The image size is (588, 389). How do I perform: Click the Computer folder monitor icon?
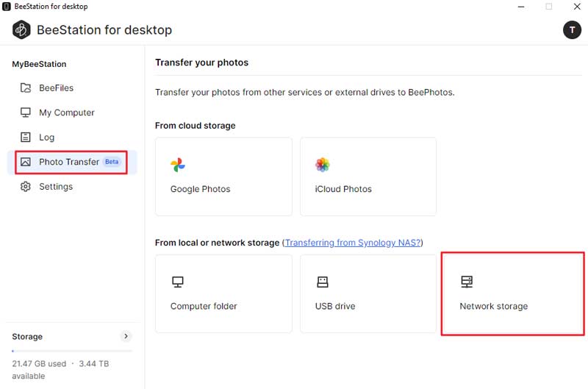[178, 282]
